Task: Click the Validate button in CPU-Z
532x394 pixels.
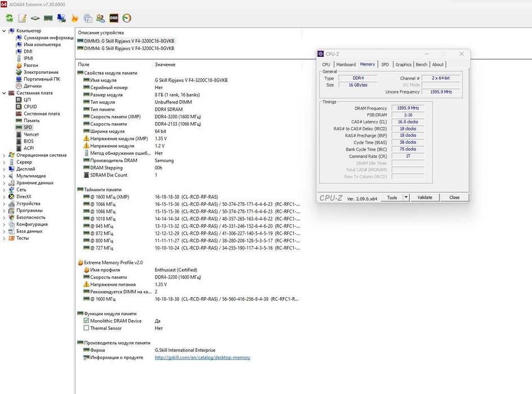Action: click(x=425, y=198)
